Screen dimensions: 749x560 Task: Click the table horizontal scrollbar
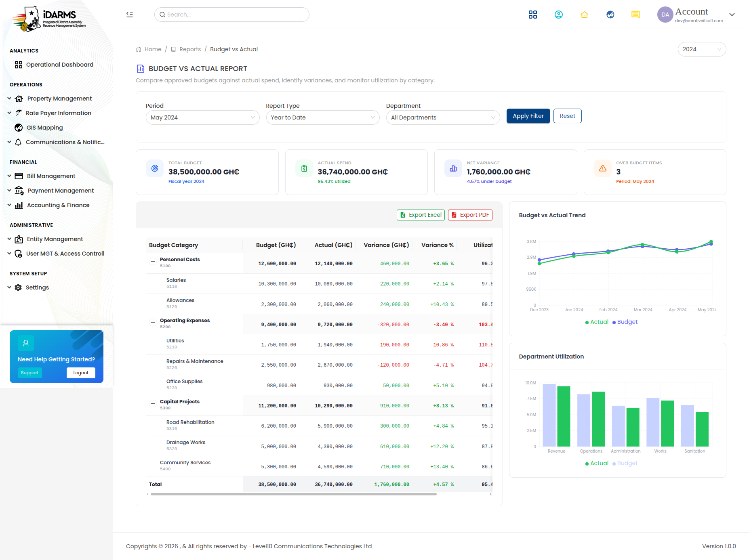[294, 494]
